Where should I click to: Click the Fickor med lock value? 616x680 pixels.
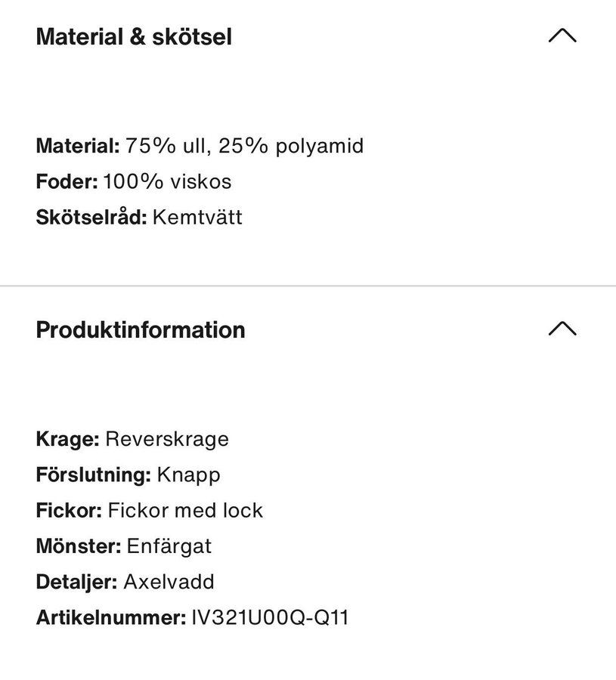point(185,511)
